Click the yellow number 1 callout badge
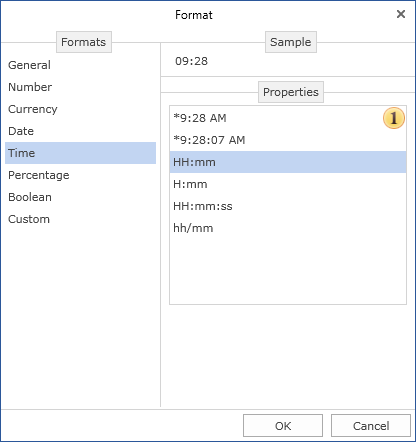Screen dimensions: 416x442 tap(394, 118)
